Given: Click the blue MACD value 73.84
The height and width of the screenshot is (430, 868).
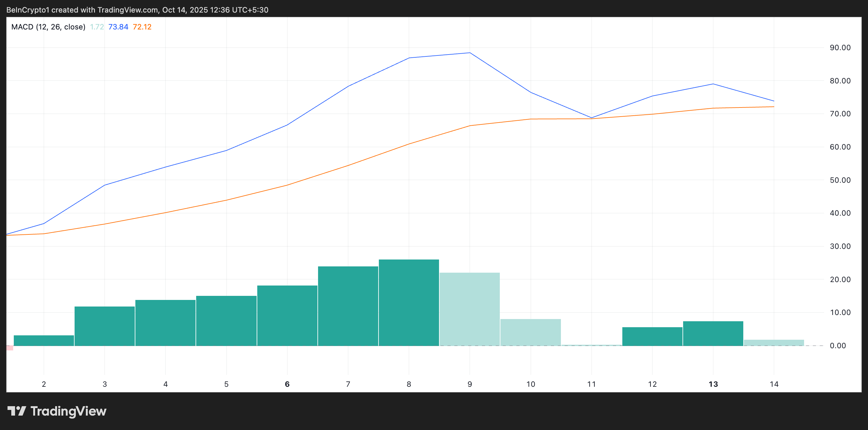Looking at the screenshot, I should [x=118, y=27].
